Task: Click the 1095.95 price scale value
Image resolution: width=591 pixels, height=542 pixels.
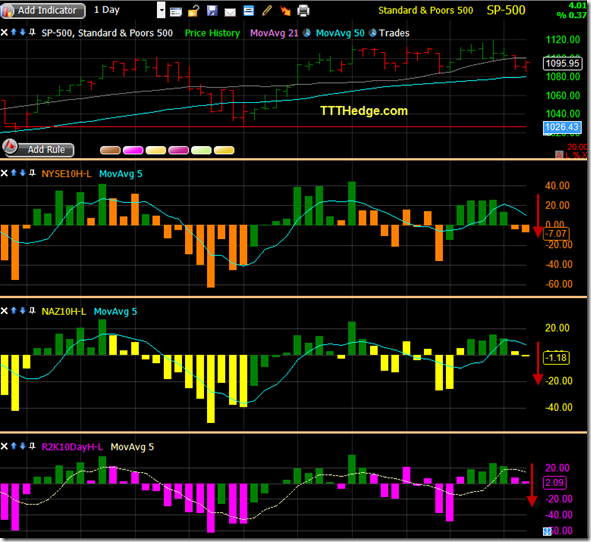Action: pos(562,63)
